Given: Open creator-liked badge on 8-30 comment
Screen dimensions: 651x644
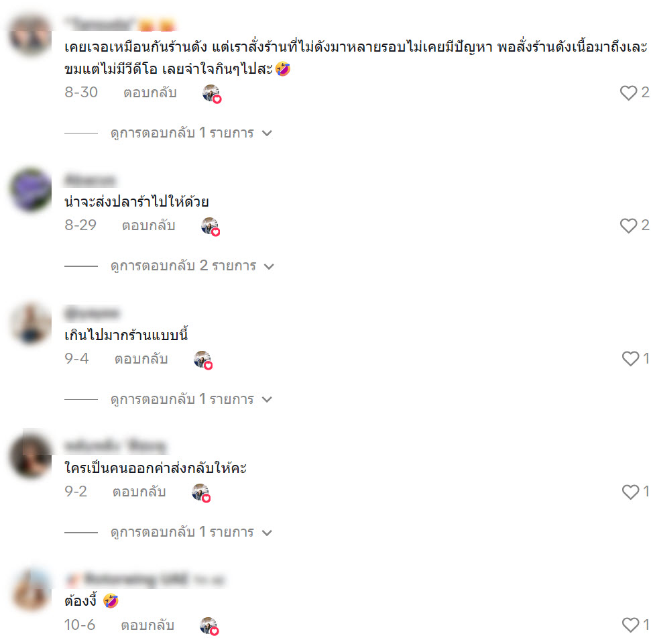Looking at the screenshot, I should pyautogui.click(x=212, y=93).
